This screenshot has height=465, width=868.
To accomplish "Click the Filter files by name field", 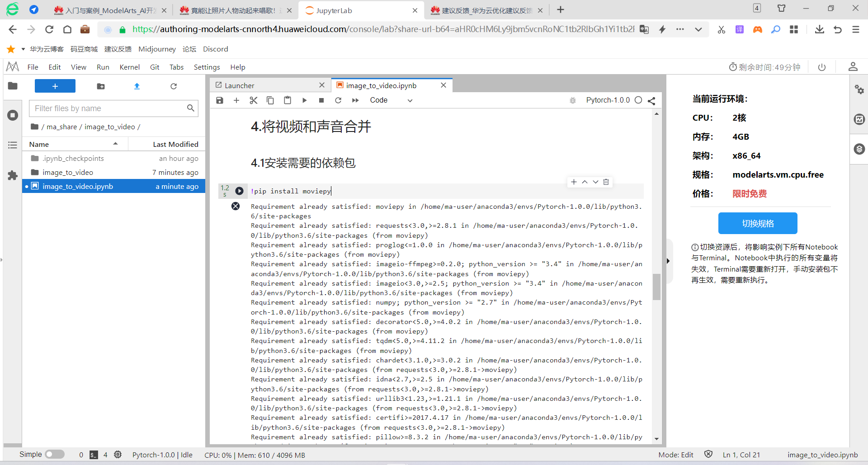I will pyautogui.click(x=113, y=108).
